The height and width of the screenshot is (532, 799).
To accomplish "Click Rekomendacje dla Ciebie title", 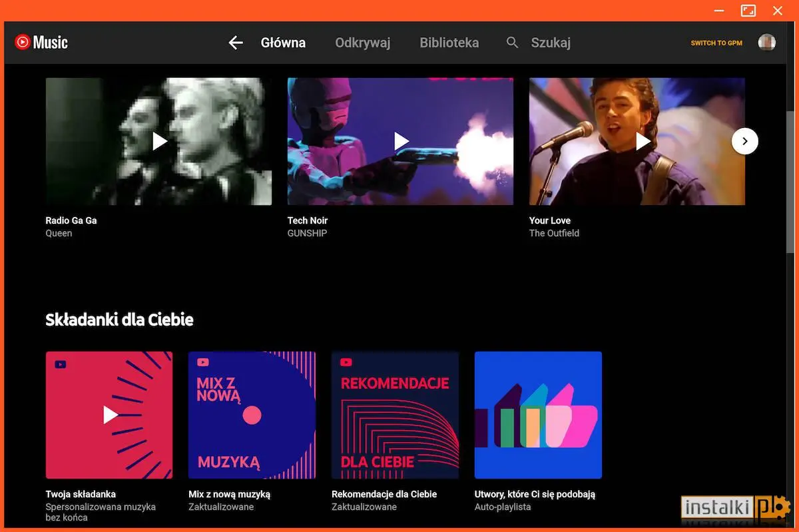I will (x=384, y=494).
